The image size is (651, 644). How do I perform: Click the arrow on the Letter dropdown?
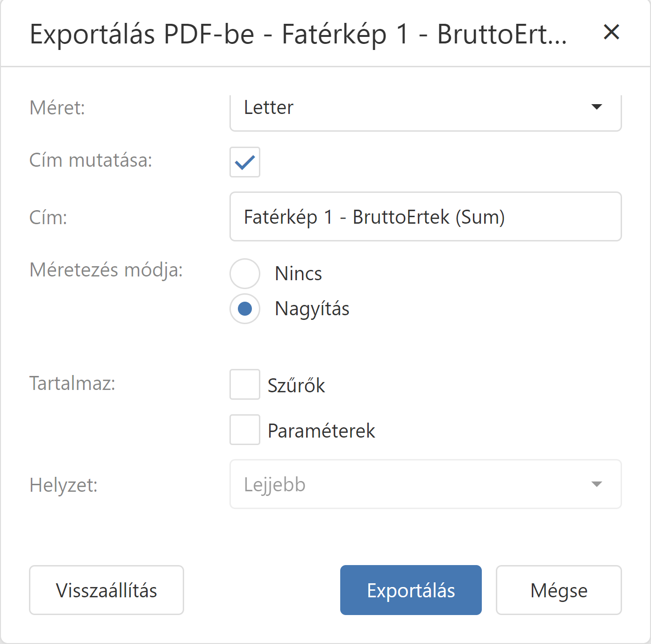click(x=596, y=107)
